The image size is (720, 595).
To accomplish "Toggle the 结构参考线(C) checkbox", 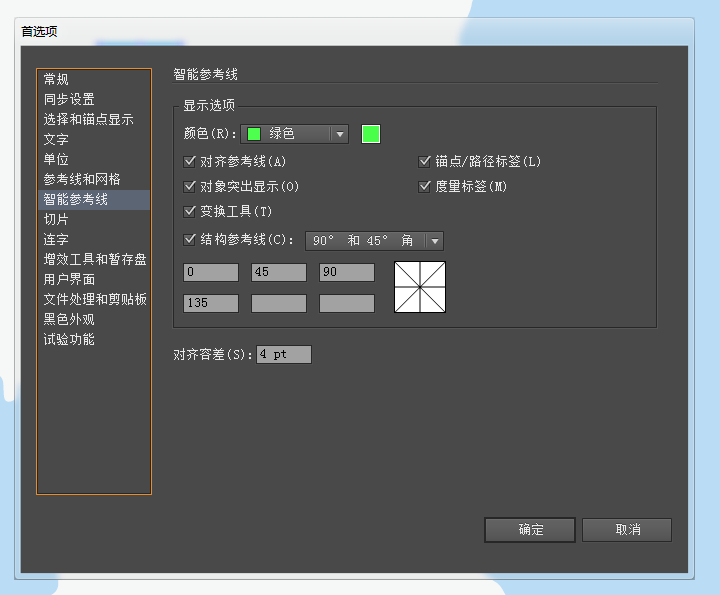I will point(189,240).
